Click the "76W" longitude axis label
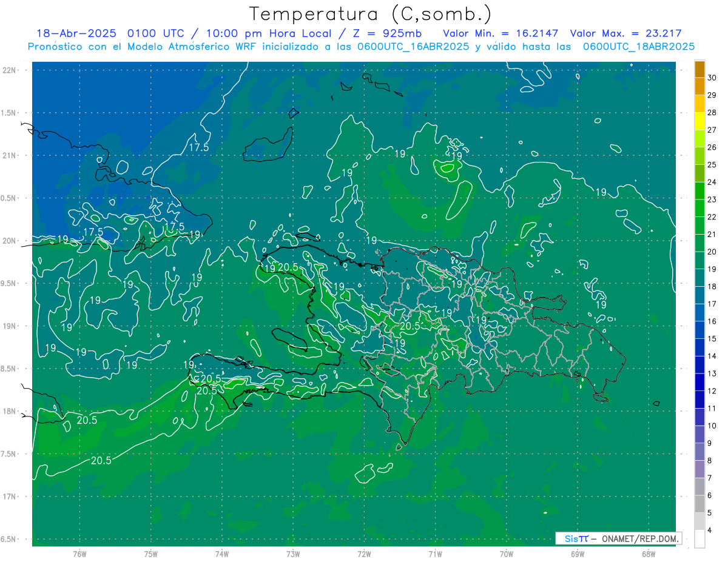 click(x=79, y=554)
